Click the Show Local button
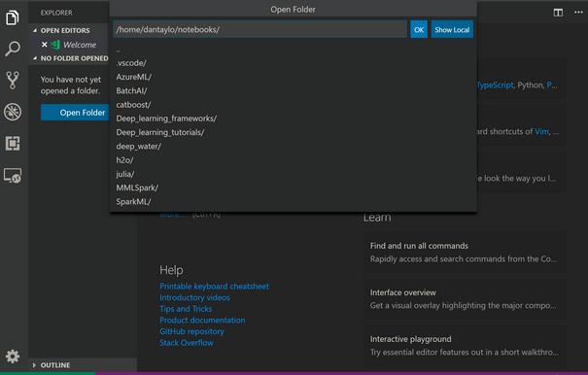 click(452, 29)
